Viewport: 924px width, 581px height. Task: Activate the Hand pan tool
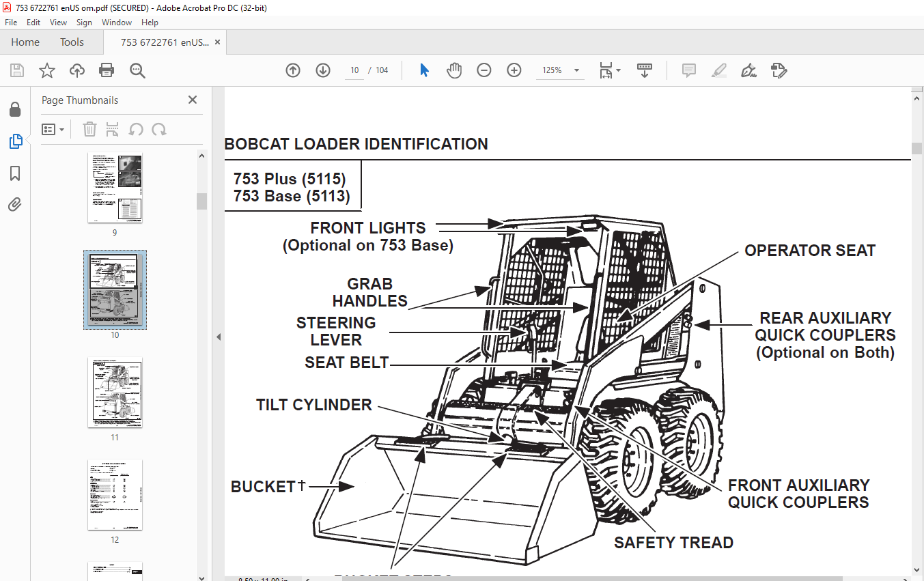coord(454,70)
